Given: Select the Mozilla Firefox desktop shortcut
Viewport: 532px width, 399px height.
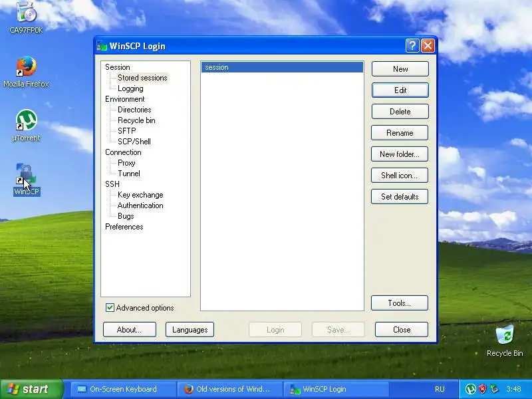Looking at the screenshot, I should tap(26, 72).
